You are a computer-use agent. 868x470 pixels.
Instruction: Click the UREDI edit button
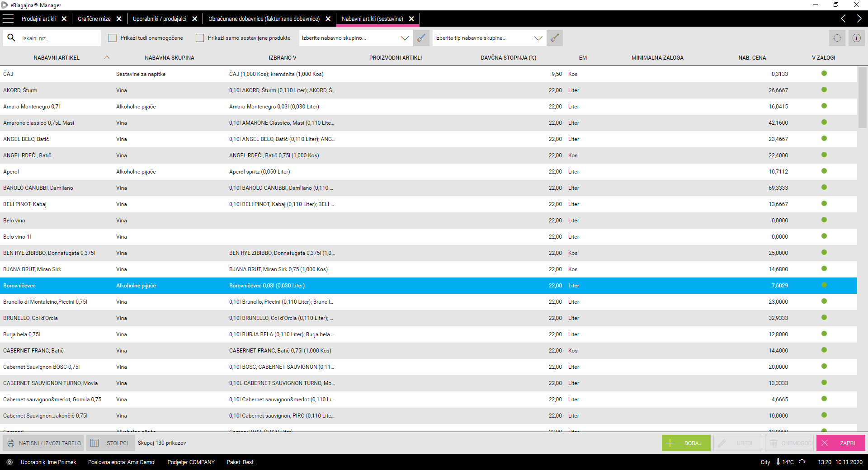pyautogui.click(x=737, y=443)
